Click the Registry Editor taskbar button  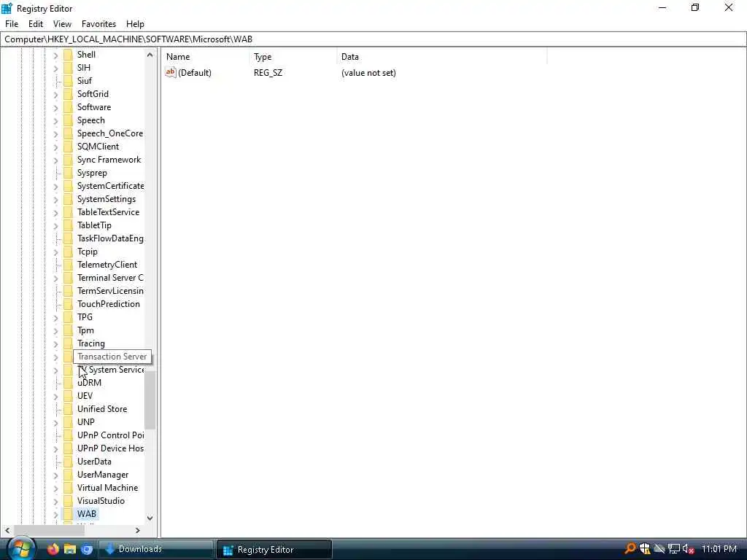(274, 550)
